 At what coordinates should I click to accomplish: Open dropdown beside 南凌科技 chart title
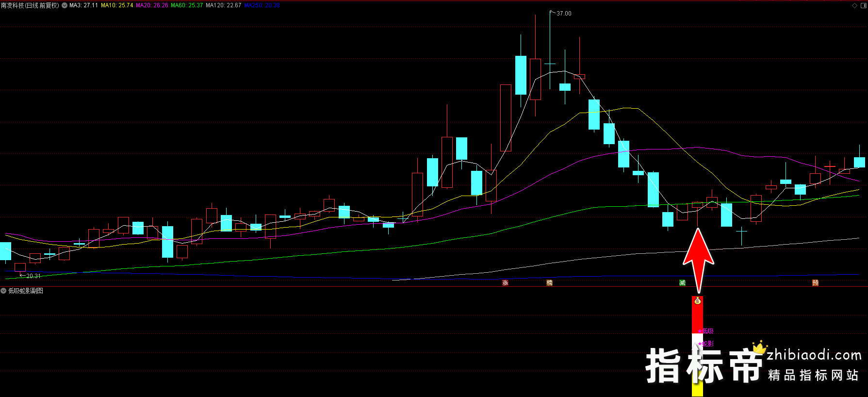65,5
